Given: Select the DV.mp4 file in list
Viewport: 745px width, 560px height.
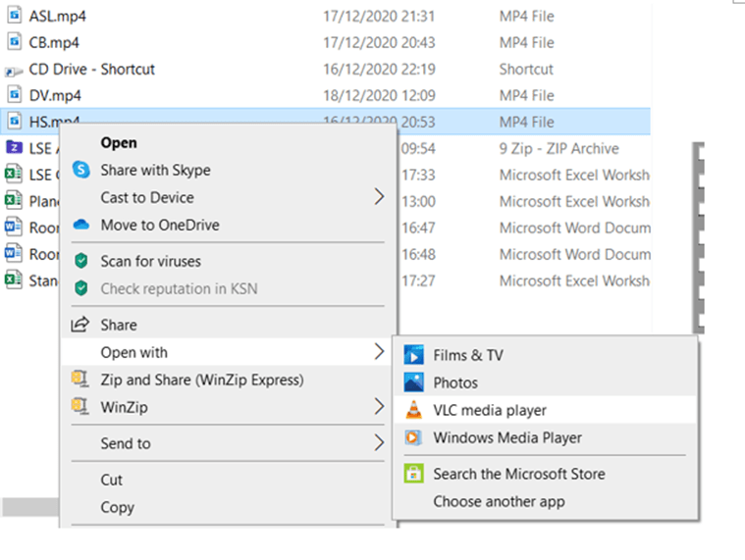Looking at the screenshot, I should 54,96.
